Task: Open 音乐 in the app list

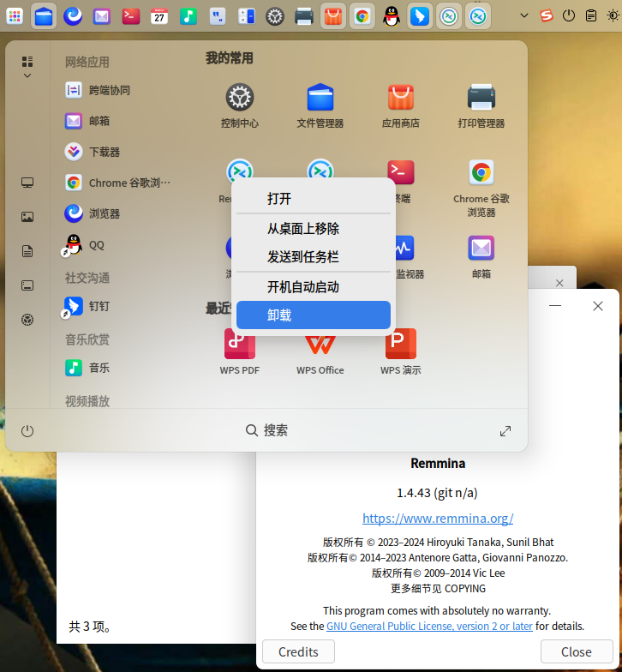Action: click(x=87, y=368)
